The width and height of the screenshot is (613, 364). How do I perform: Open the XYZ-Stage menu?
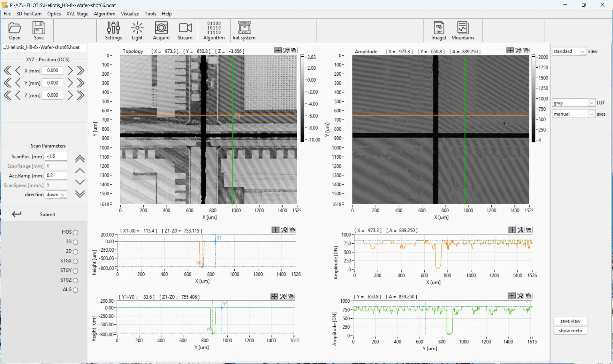pos(77,14)
